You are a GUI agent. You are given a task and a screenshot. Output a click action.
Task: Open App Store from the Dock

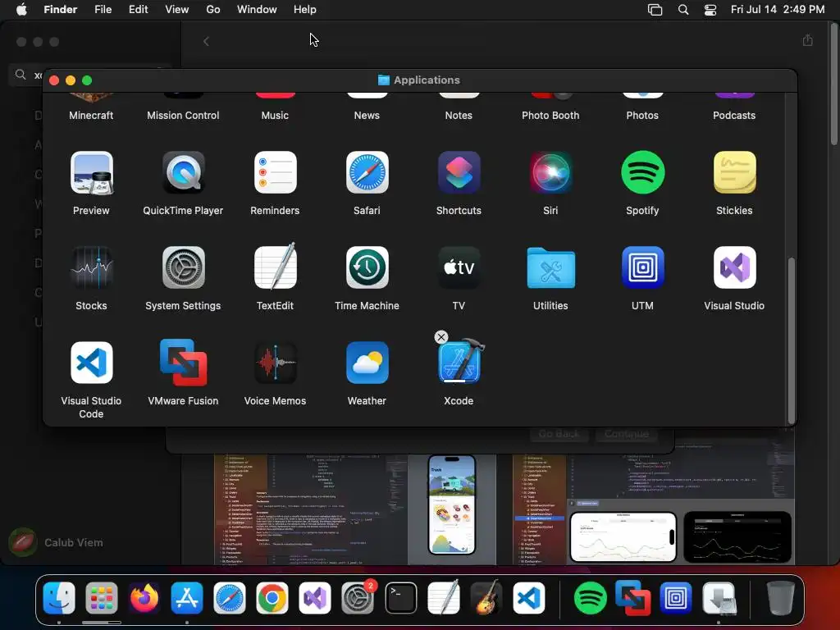[x=187, y=597]
